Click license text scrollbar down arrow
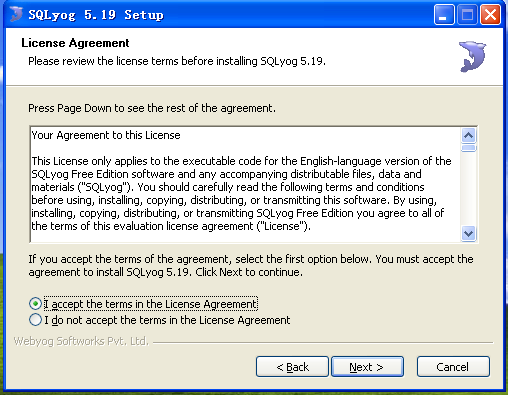The image size is (509, 395). click(x=469, y=233)
